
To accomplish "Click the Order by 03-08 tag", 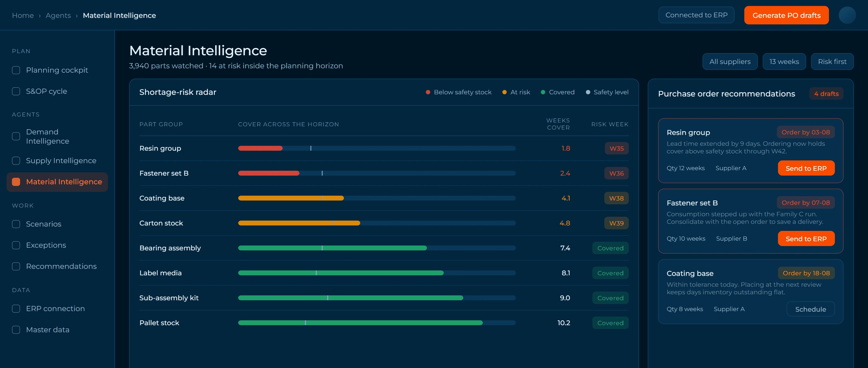I will (x=806, y=132).
